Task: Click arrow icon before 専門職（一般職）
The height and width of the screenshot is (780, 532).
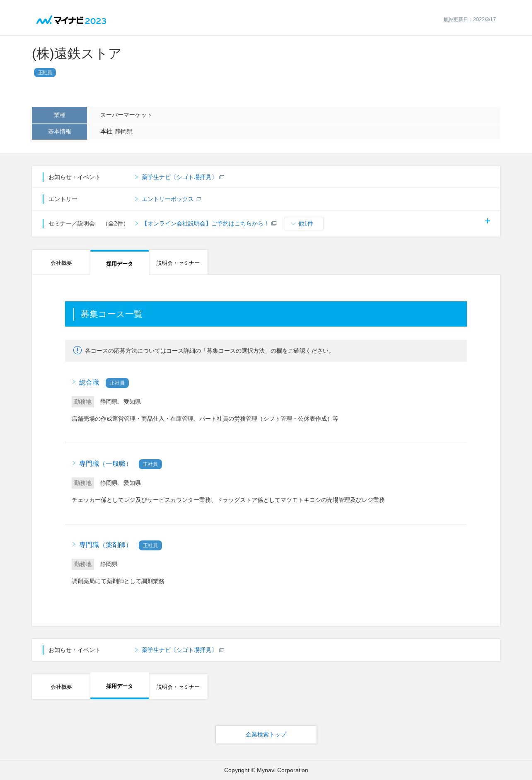Action: [74, 463]
